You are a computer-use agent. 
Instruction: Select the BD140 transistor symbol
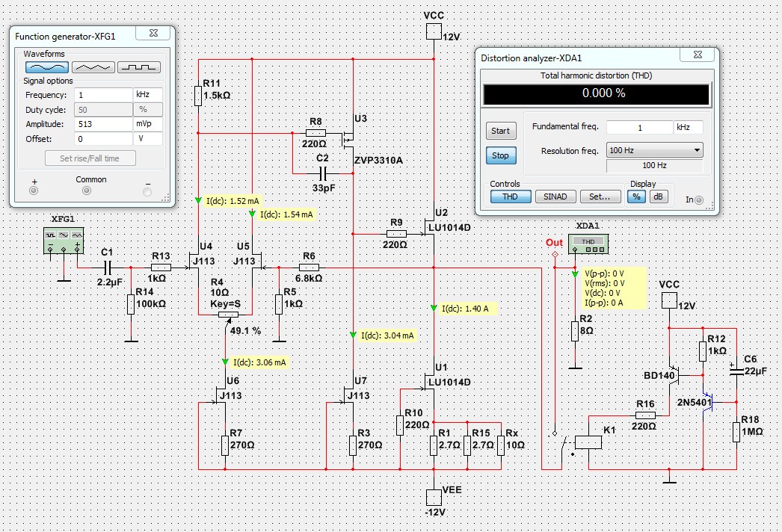tap(674, 375)
